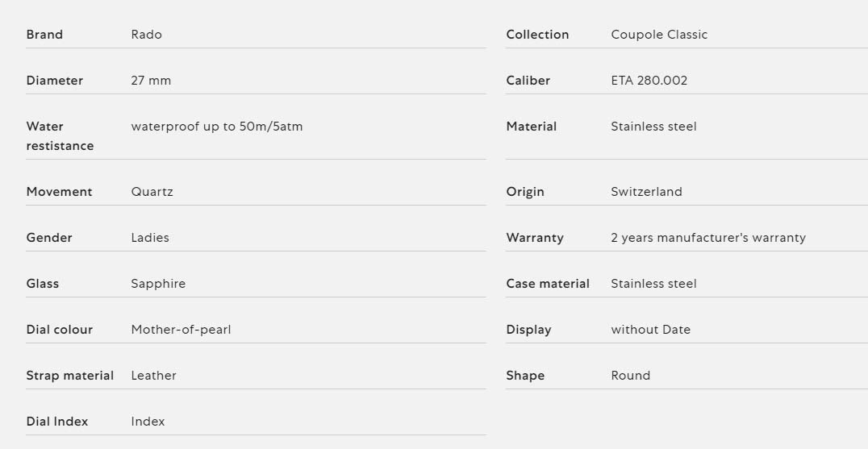
Task: Click the 2 years manufacturer's warranty text
Action: 708,238
